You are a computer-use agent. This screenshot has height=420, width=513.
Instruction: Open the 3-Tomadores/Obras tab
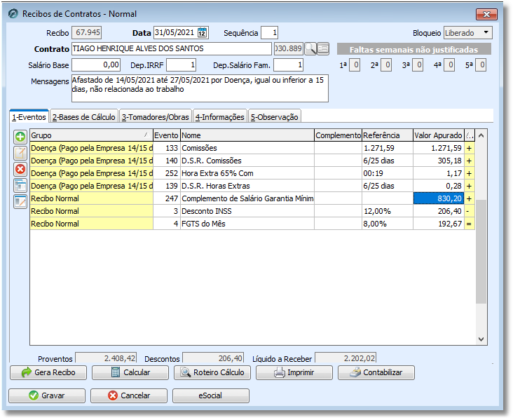[155, 117]
